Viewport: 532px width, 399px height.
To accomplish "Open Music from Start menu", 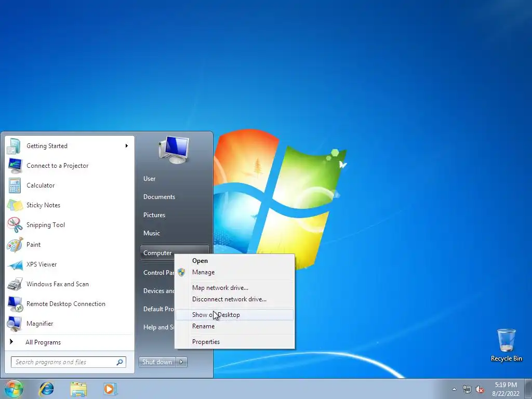I will pyautogui.click(x=175, y=233).
